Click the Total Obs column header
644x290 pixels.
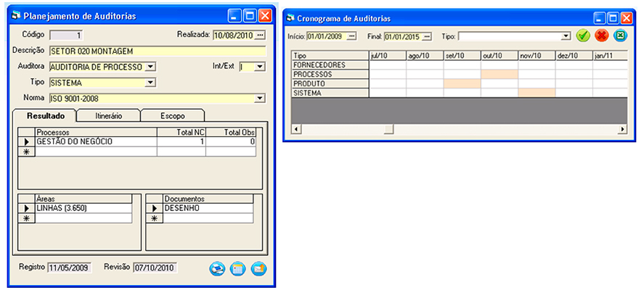[231, 132]
